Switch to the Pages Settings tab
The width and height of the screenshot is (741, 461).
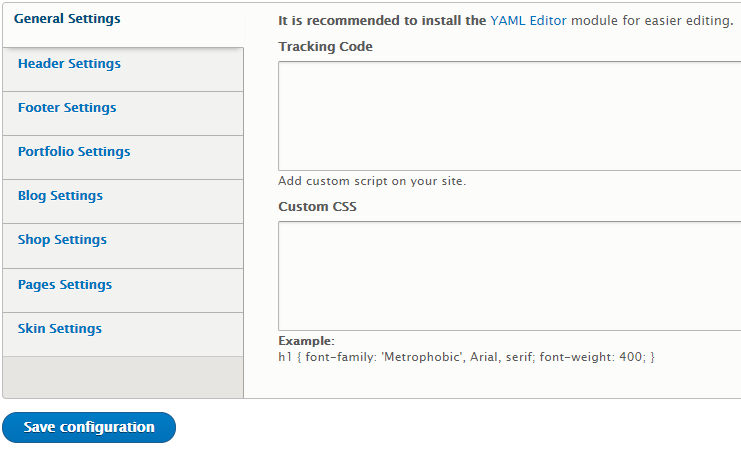[x=65, y=285]
